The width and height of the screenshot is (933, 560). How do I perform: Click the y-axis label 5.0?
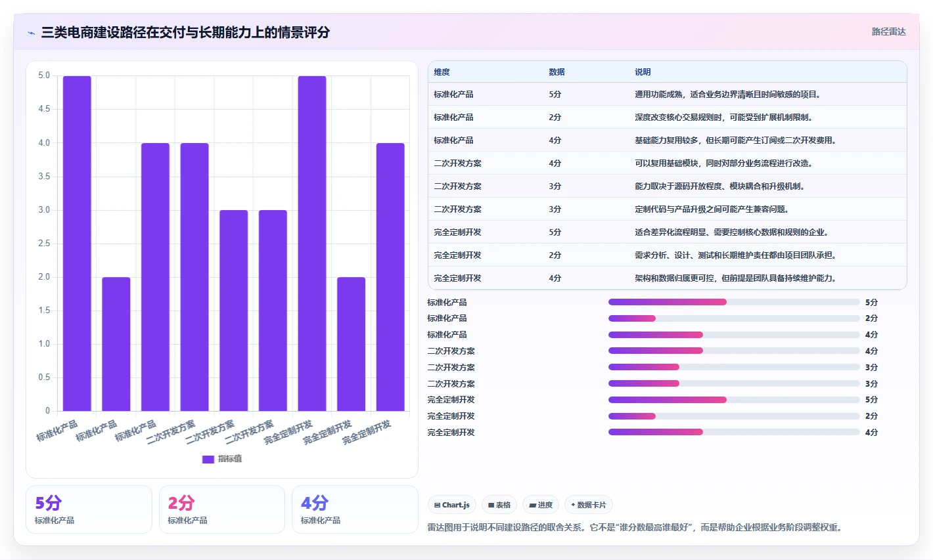pyautogui.click(x=44, y=75)
